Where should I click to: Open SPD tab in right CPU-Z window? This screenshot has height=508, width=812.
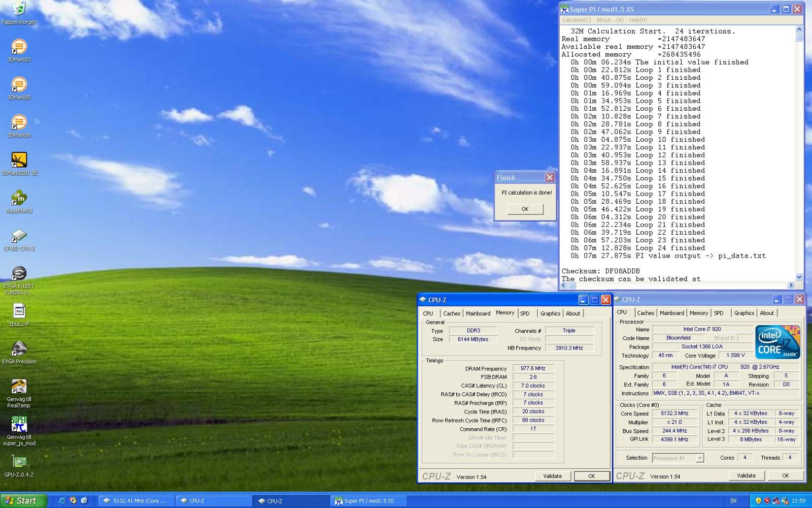(x=719, y=313)
